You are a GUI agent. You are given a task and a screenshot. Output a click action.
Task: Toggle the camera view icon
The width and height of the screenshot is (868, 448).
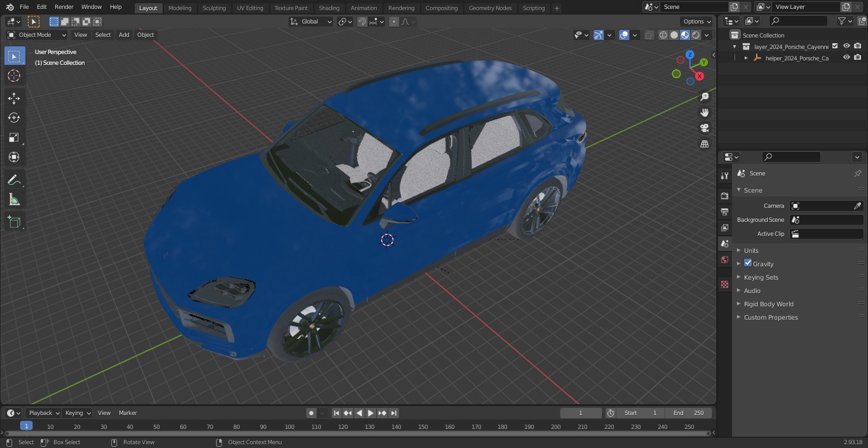pos(704,128)
